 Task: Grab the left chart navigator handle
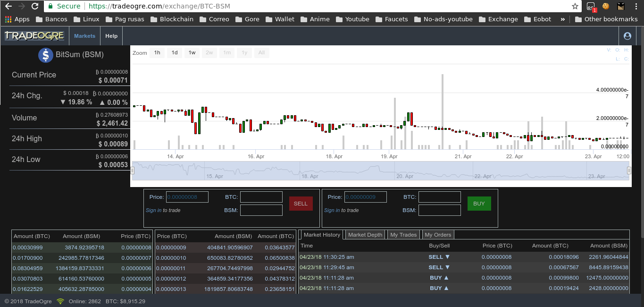point(133,171)
